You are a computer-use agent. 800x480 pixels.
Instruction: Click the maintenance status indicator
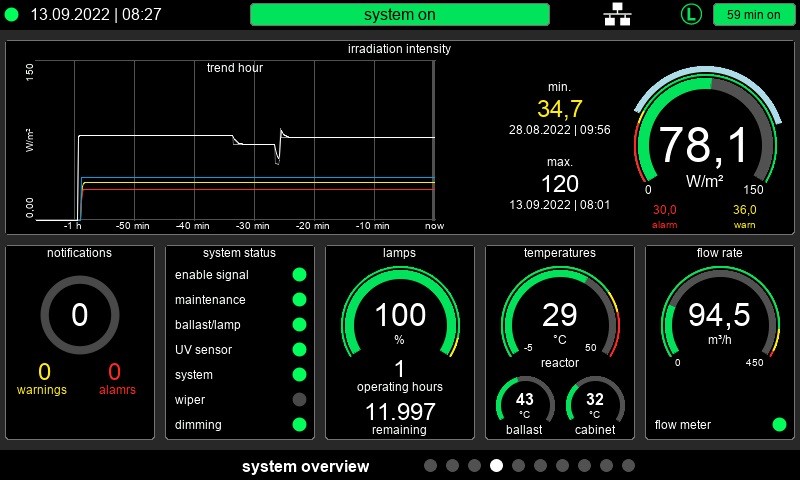299,299
